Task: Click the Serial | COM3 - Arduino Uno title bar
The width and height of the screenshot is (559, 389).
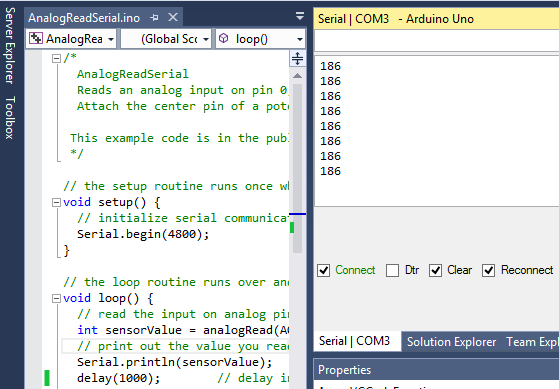Action: pyautogui.click(x=437, y=19)
